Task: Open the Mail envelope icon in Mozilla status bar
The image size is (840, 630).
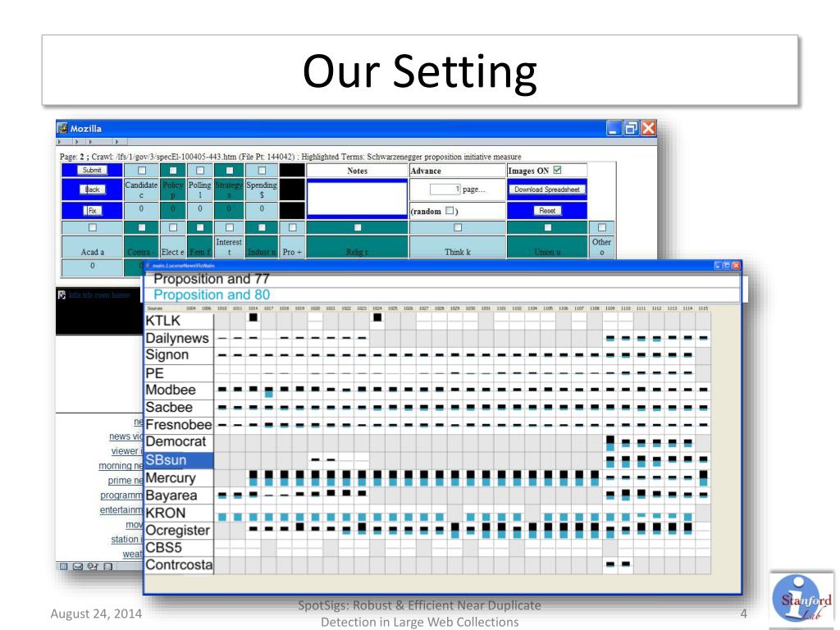Action: click(78, 566)
